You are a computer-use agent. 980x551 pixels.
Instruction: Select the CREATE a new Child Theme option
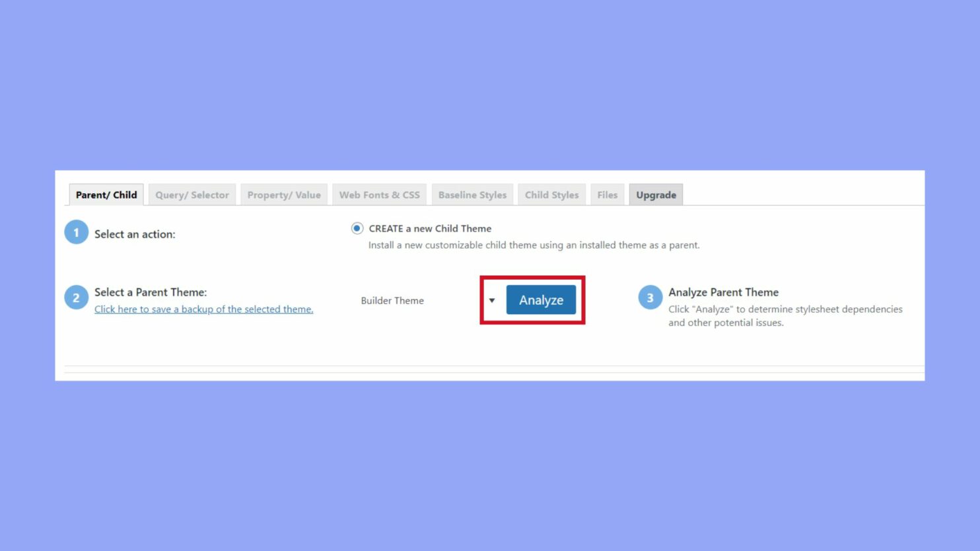tap(357, 228)
